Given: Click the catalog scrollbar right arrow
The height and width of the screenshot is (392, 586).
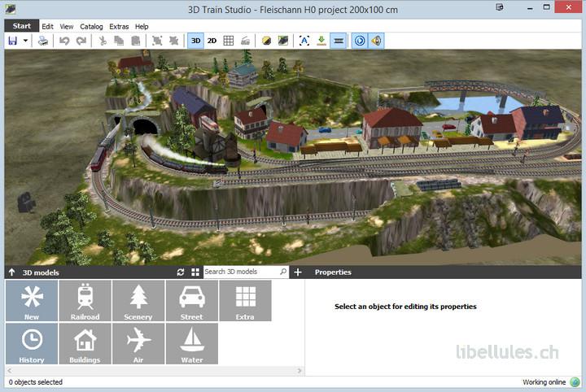Looking at the screenshot, I should [x=299, y=371].
